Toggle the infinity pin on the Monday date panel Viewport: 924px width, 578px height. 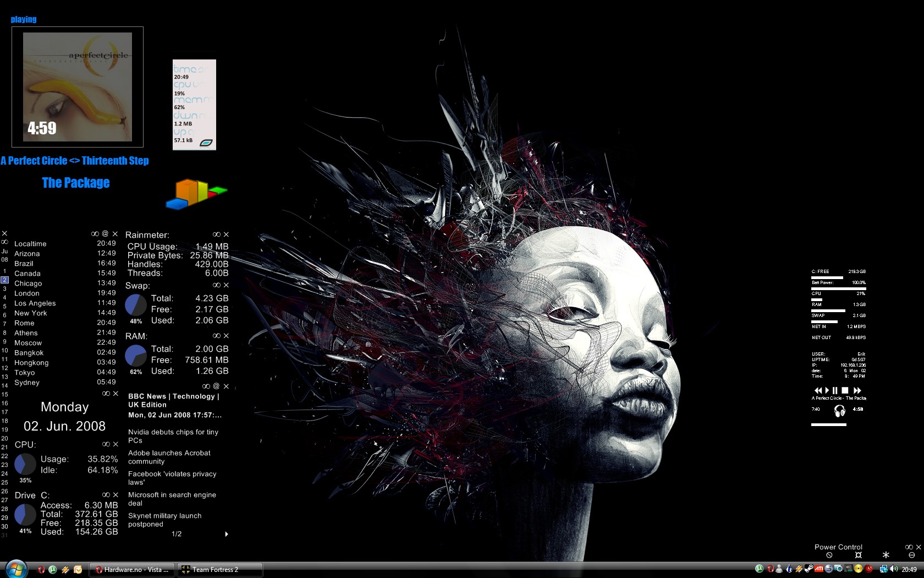tap(106, 394)
